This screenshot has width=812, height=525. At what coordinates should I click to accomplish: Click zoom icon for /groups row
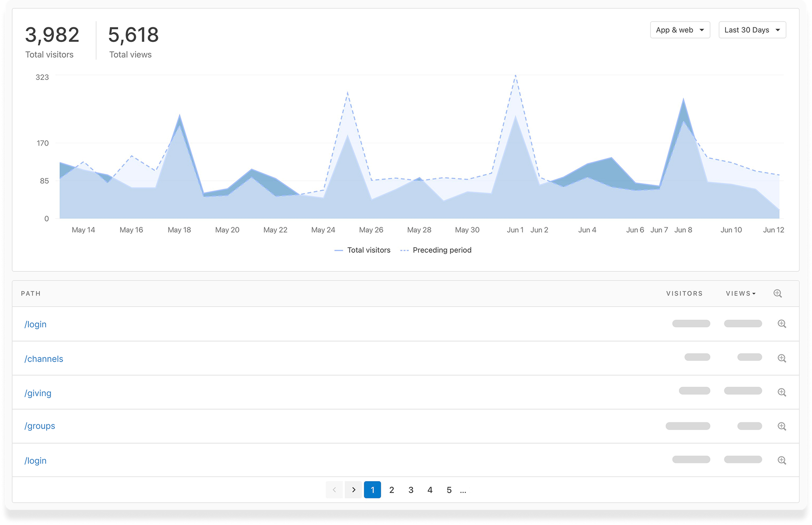pyautogui.click(x=782, y=426)
